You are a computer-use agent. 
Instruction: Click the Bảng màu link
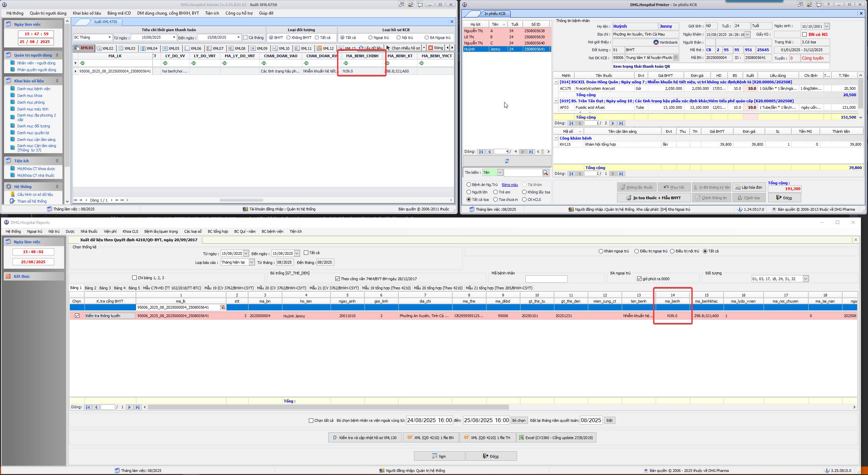tap(510, 185)
